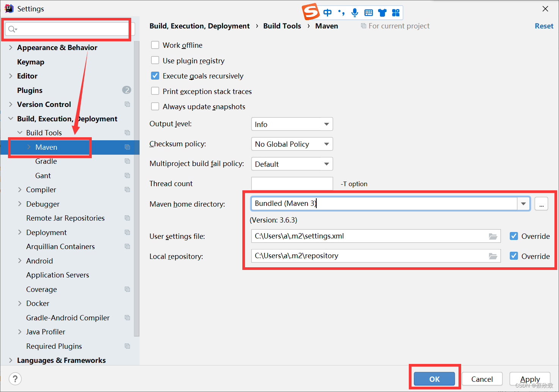Viewport: 559px width, 392px height.
Task: Expand the Compiler tree node
Action: click(20, 190)
